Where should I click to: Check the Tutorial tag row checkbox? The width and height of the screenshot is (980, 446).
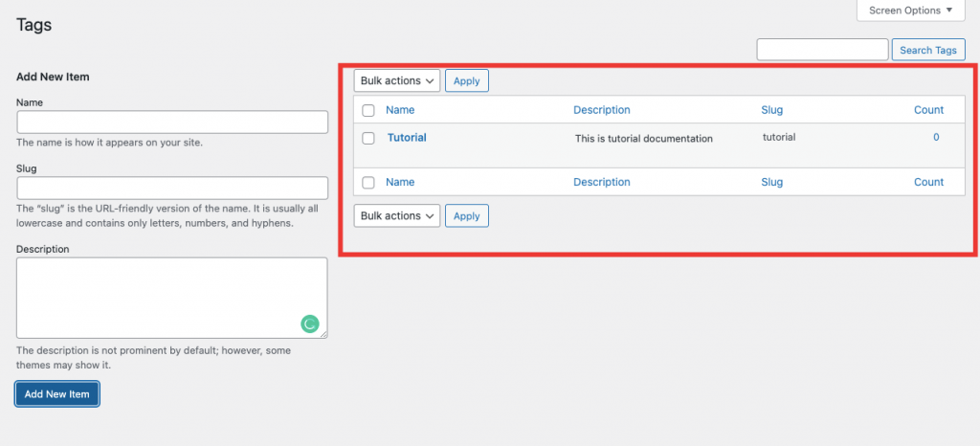point(368,139)
